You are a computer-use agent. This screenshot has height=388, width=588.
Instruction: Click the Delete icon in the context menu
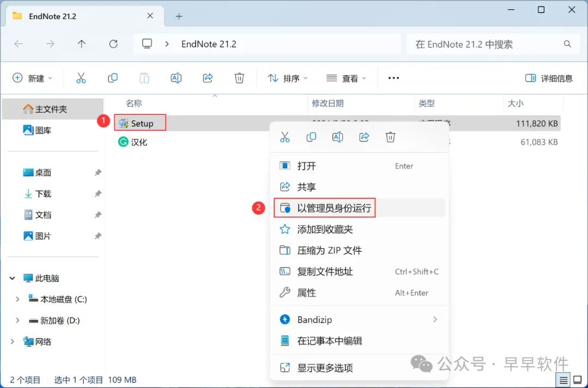point(390,137)
